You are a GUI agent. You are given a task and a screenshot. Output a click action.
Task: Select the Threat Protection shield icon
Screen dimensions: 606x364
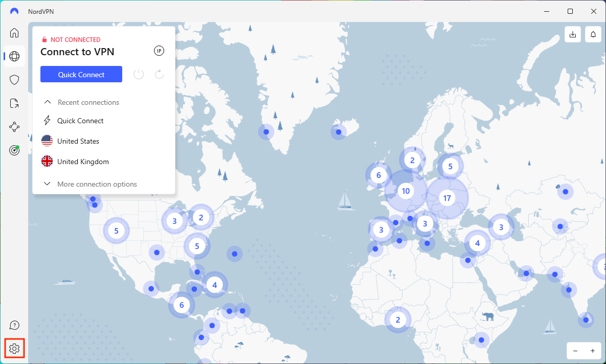point(14,80)
